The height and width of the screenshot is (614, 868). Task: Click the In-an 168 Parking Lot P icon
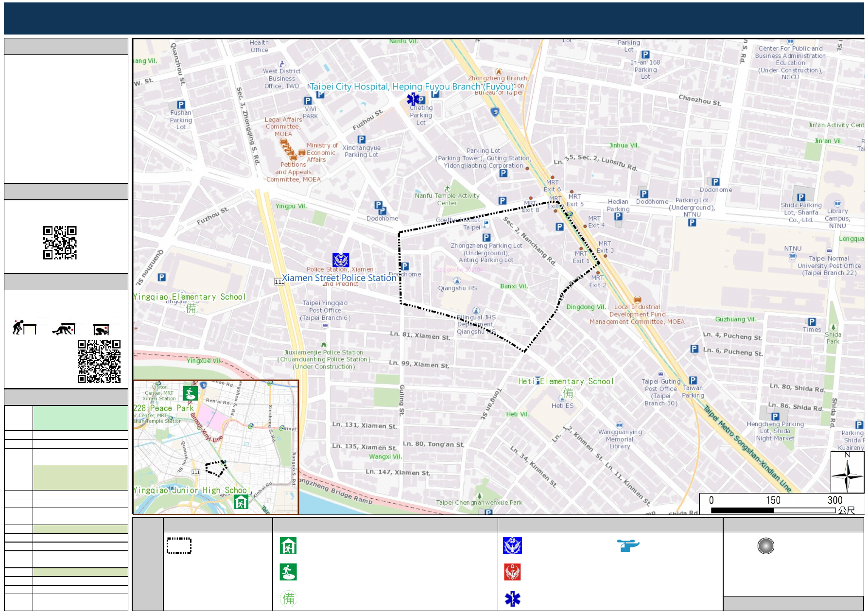click(645, 55)
